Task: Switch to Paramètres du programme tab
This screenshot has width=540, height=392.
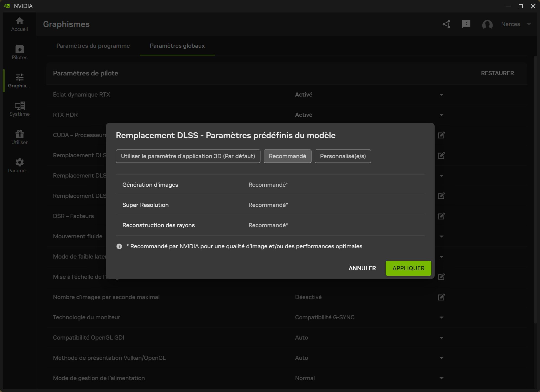Action: coord(93,46)
